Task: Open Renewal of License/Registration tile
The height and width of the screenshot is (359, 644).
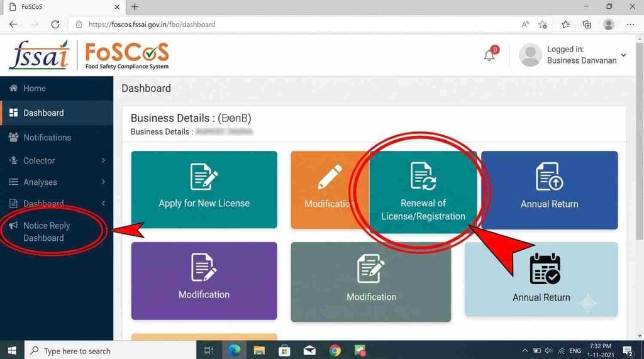Action: point(423,192)
